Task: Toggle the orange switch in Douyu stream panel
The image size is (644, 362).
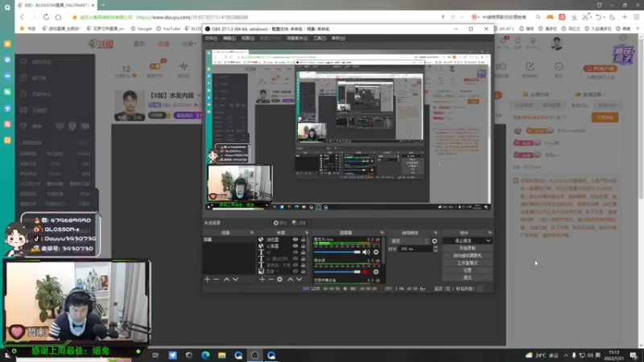Action: point(155,67)
